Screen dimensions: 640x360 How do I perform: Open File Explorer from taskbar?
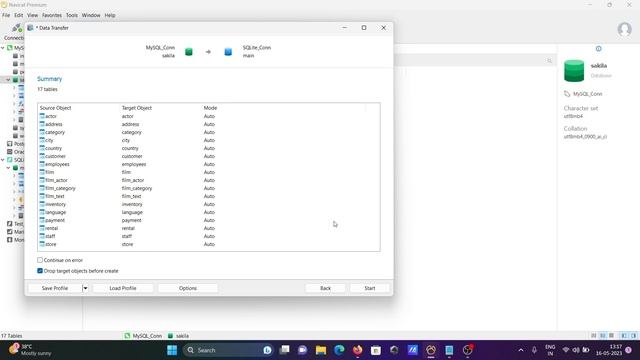pos(321,350)
